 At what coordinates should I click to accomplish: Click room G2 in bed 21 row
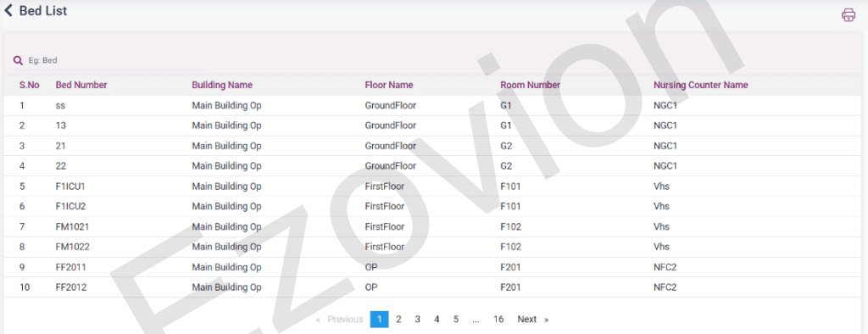click(x=506, y=146)
